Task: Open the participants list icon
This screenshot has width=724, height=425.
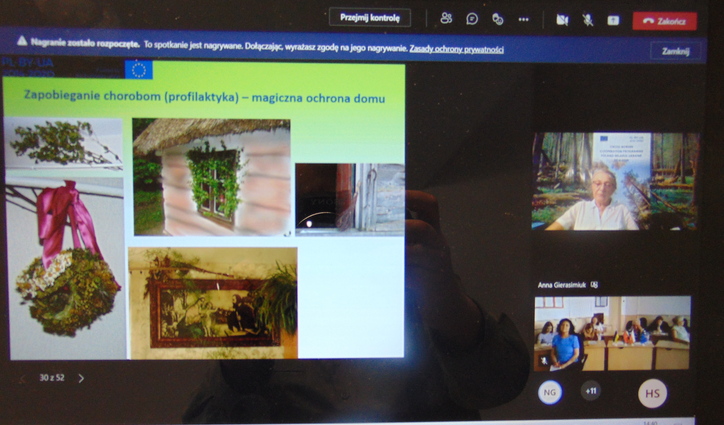Action: point(446,19)
